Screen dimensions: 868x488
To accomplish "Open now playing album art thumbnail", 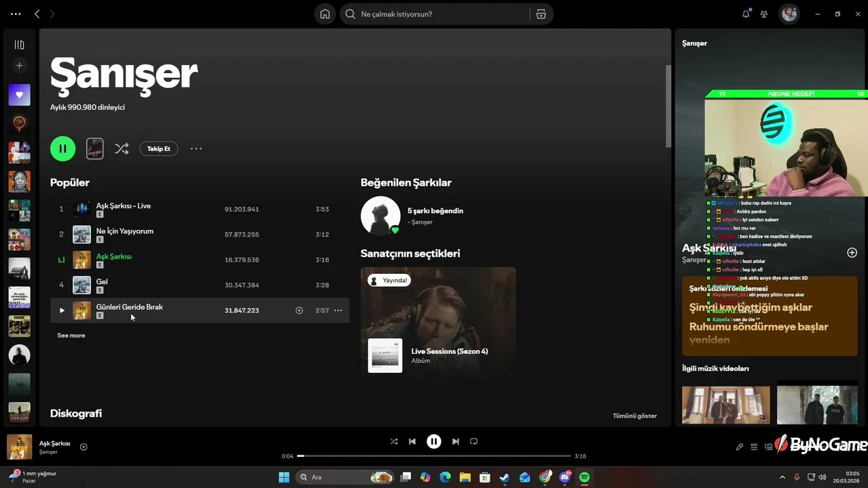I will (x=19, y=447).
